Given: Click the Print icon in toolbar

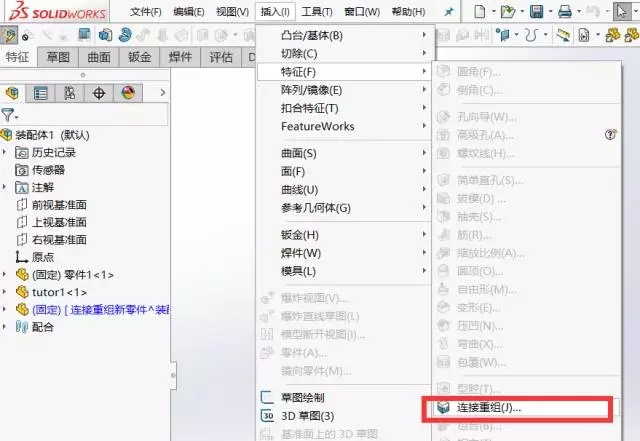Looking at the screenshot, I should point(564,12).
